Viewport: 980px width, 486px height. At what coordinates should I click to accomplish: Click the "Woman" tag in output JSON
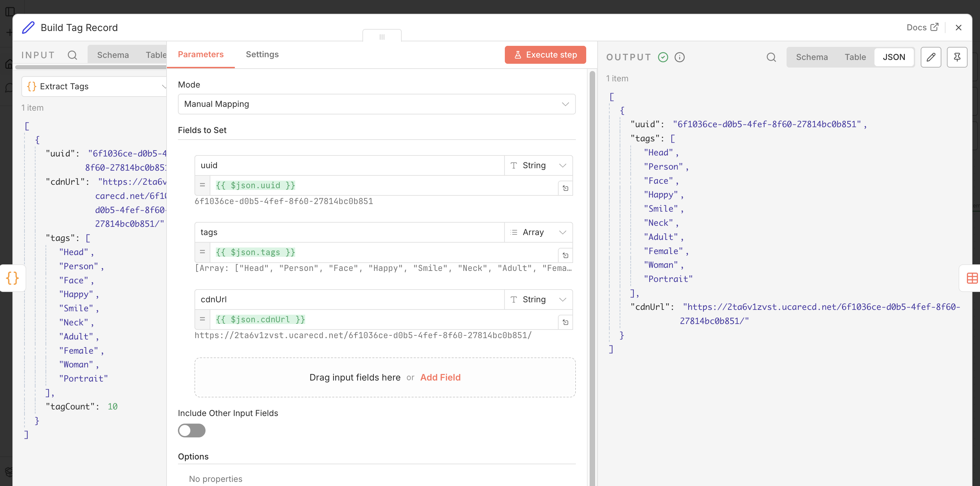660,265
